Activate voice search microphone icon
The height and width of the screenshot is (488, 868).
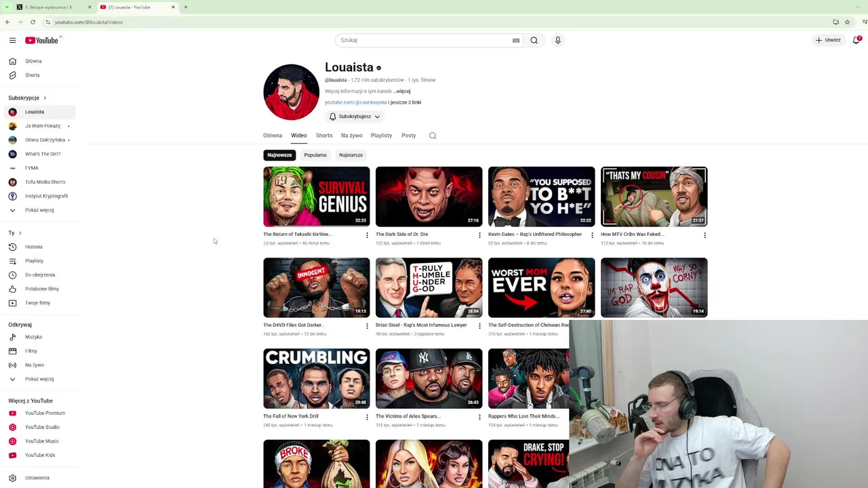(x=558, y=40)
